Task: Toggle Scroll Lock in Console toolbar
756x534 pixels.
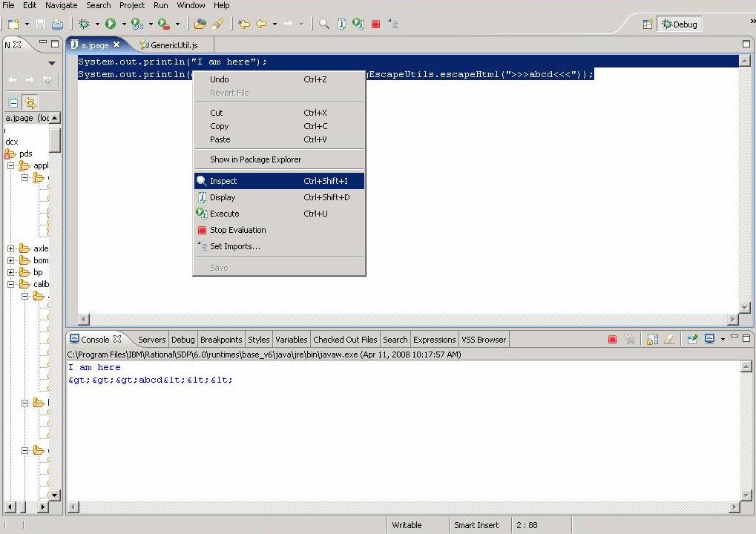Action: (x=652, y=339)
